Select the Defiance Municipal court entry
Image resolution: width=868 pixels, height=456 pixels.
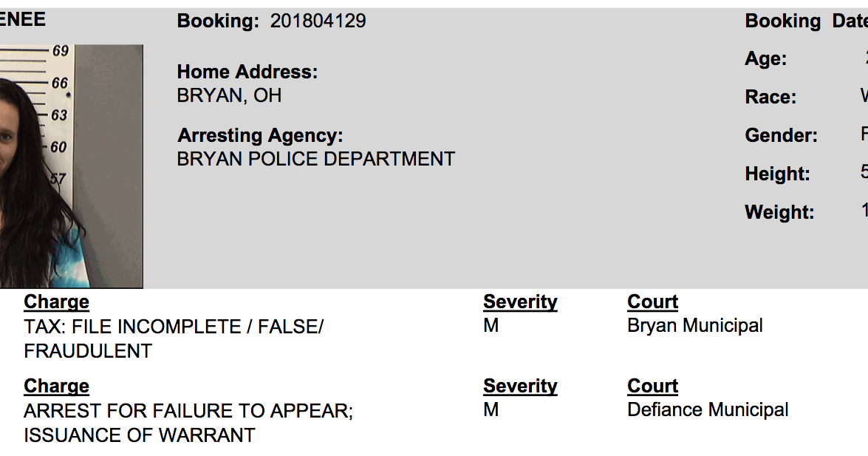click(708, 410)
